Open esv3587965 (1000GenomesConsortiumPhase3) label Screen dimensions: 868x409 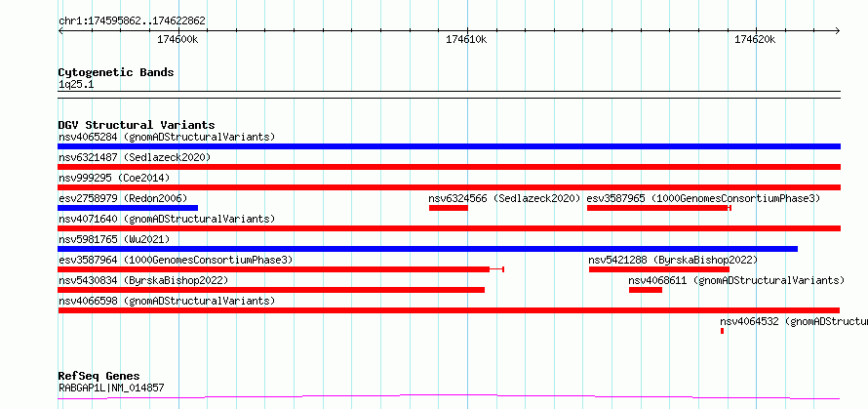coord(703,198)
